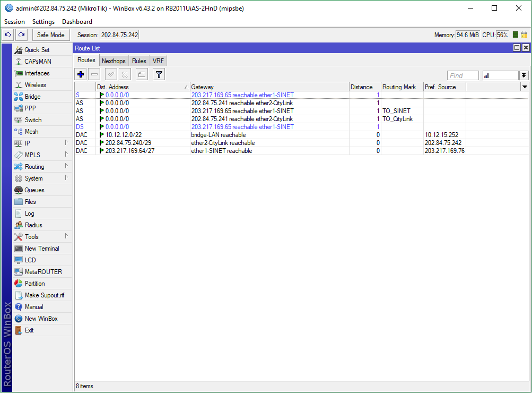Switch to the Rules tab
This screenshot has height=393, width=532.
pos(139,61)
